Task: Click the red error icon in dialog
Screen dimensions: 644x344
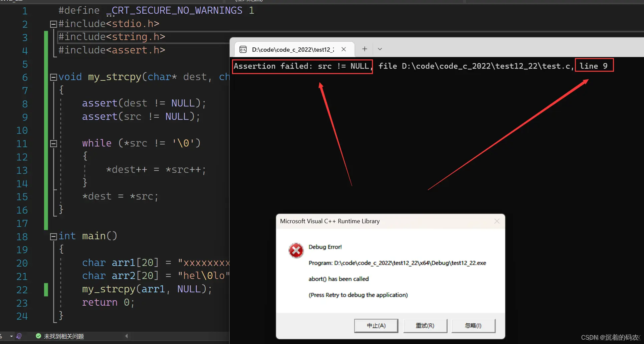Action: click(296, 251)
